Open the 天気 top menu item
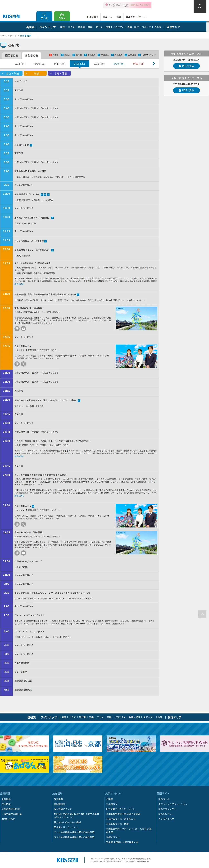Image resolution: width=209 pixels, height=868 pixels. (118, 17)
